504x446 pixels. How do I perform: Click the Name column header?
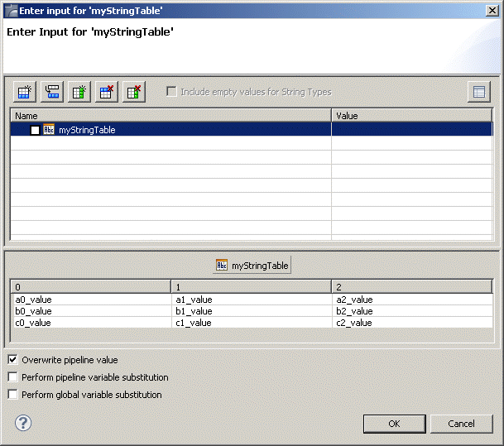coord(170,116)
